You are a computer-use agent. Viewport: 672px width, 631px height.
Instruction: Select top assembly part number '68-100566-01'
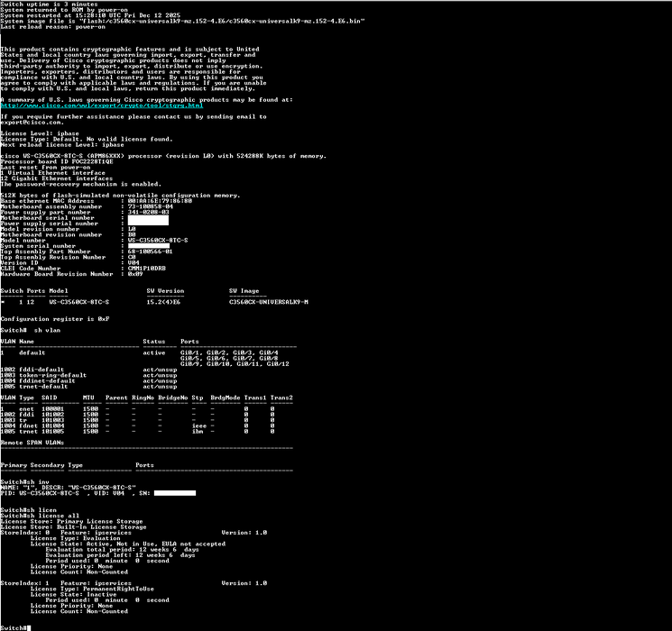[x=150, y=251]
